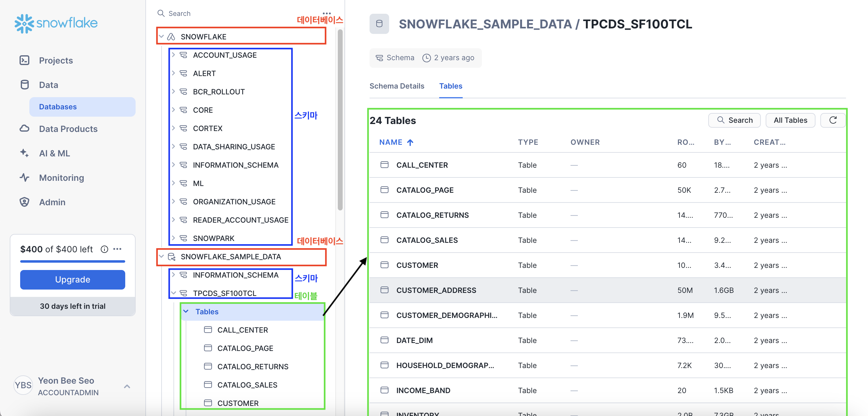The width and height of the screenshot is (868, 416).
Task: Click the info icon beside credit balance
Action: coord(104,249)
